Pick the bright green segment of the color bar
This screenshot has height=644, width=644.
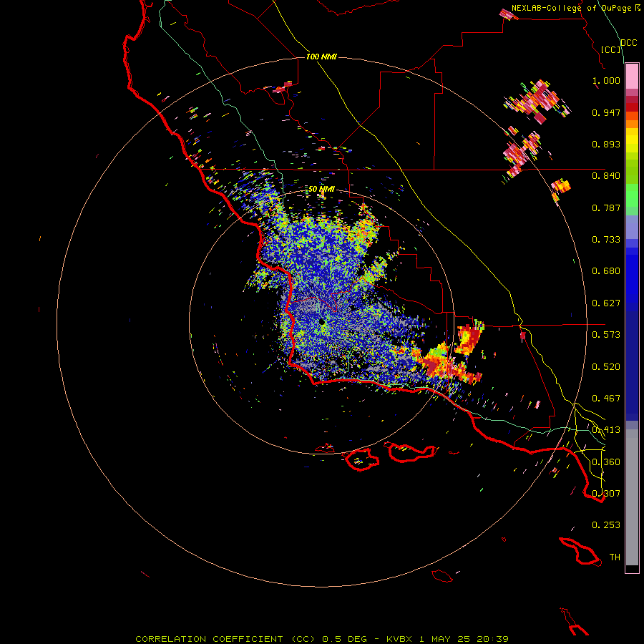[632, 195]
